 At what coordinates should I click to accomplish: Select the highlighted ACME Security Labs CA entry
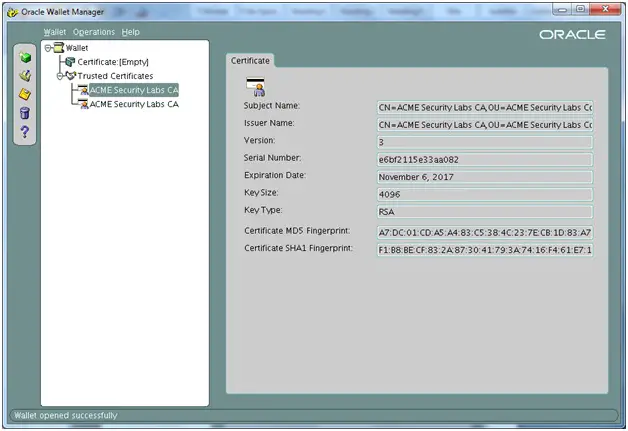[134, 90]
